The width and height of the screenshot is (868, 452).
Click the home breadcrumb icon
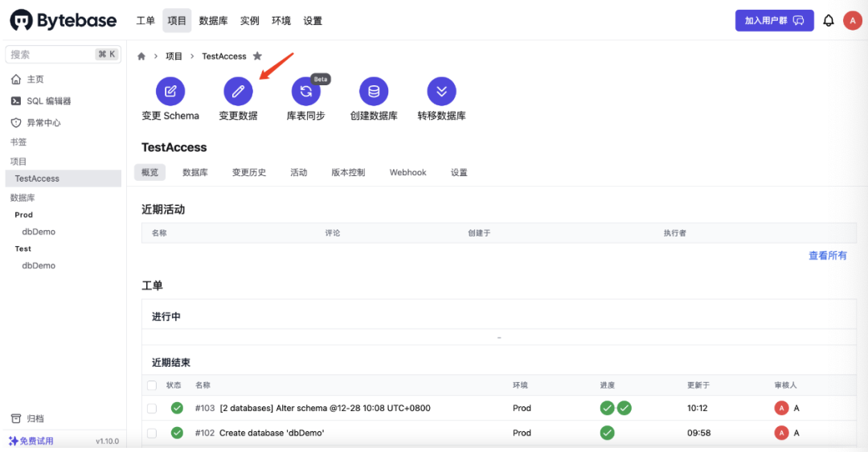(x=141, y=56)
